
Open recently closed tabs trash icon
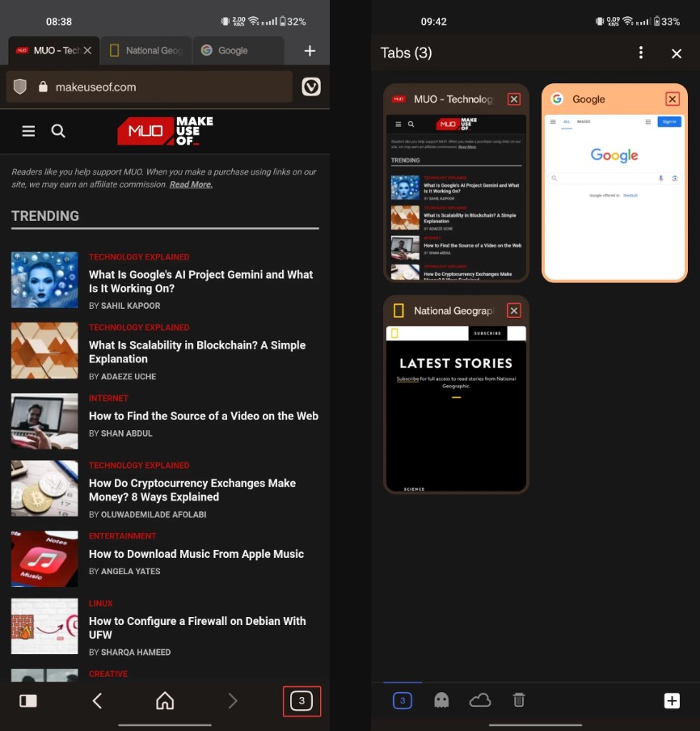[x=519, y=700]
